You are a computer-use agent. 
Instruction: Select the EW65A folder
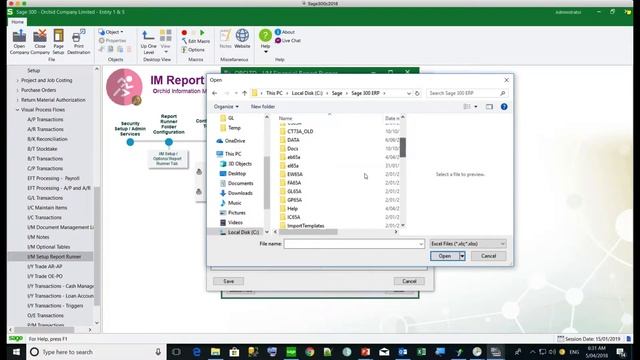pos(291,174)
